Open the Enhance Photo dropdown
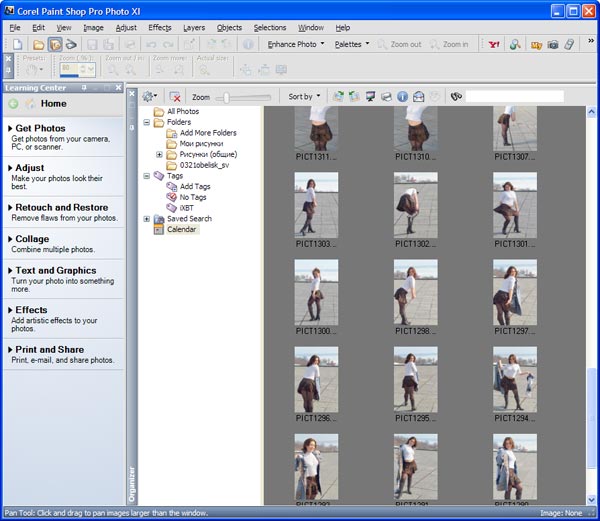This screenshot has width=600, height=521. point(296,45)
